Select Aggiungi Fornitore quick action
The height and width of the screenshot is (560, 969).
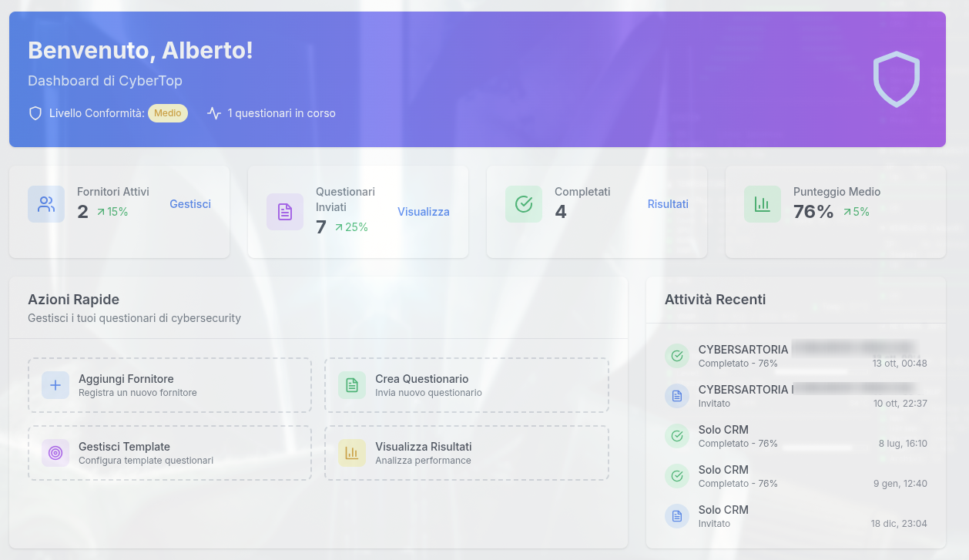[169, 385]
